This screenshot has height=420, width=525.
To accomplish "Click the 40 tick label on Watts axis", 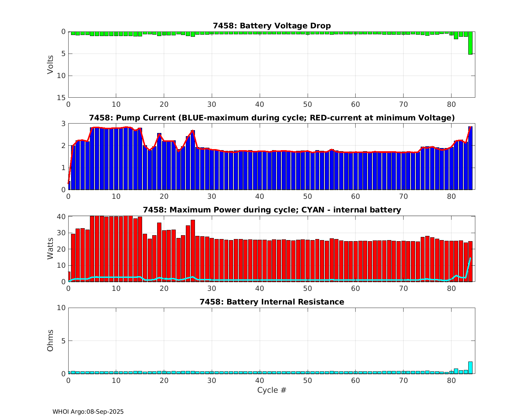I will tap(61, 217).
